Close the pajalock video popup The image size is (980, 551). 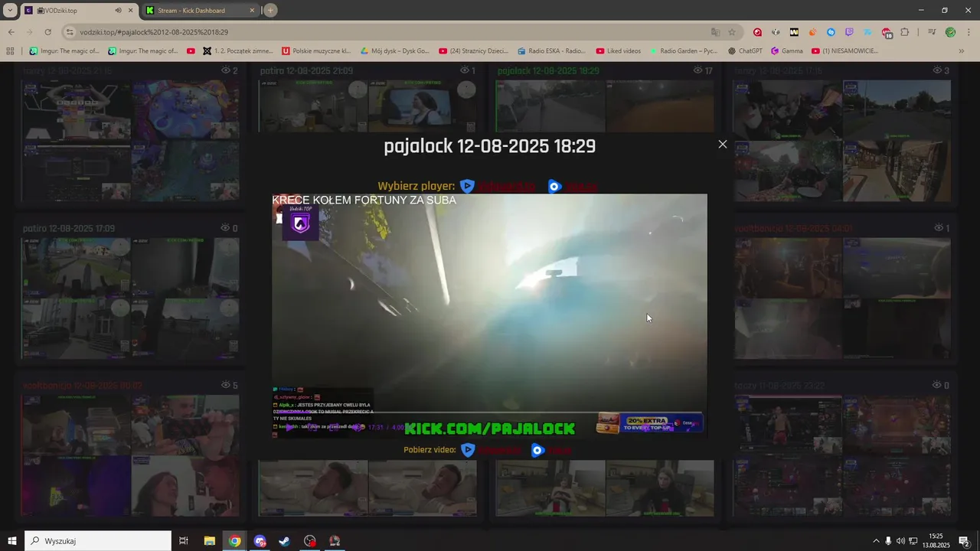[722, 144]
